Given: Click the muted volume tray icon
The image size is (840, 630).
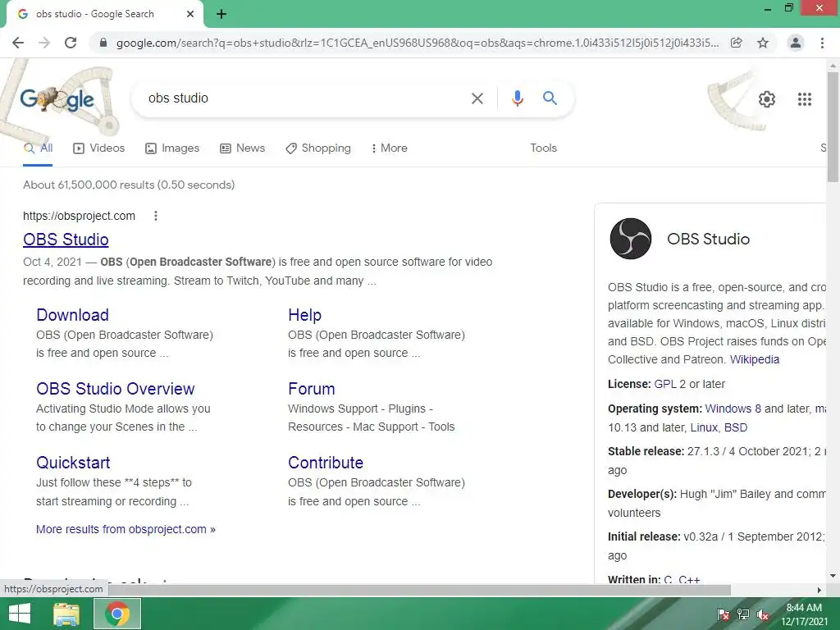Looking at the screenshot, I should coord(763,614).
